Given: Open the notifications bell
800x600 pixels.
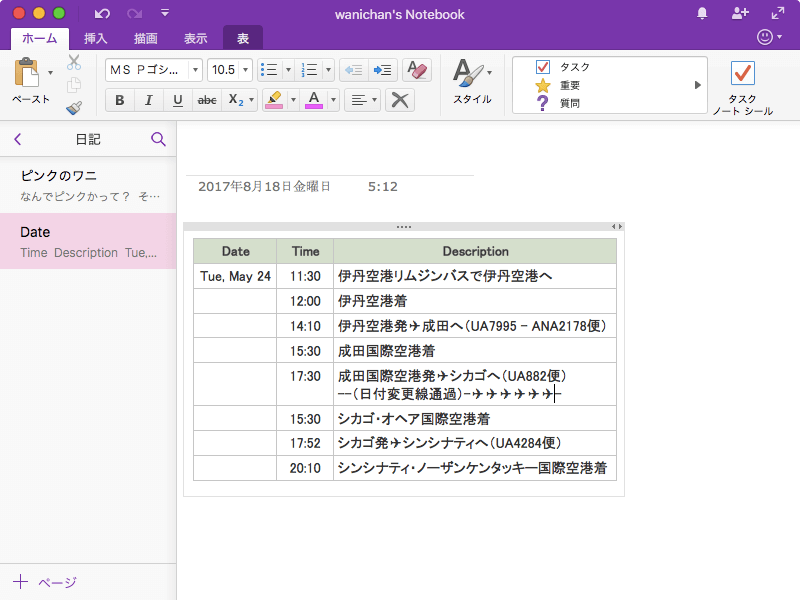Looking at the screenshot, I should [x=702, y=14].
